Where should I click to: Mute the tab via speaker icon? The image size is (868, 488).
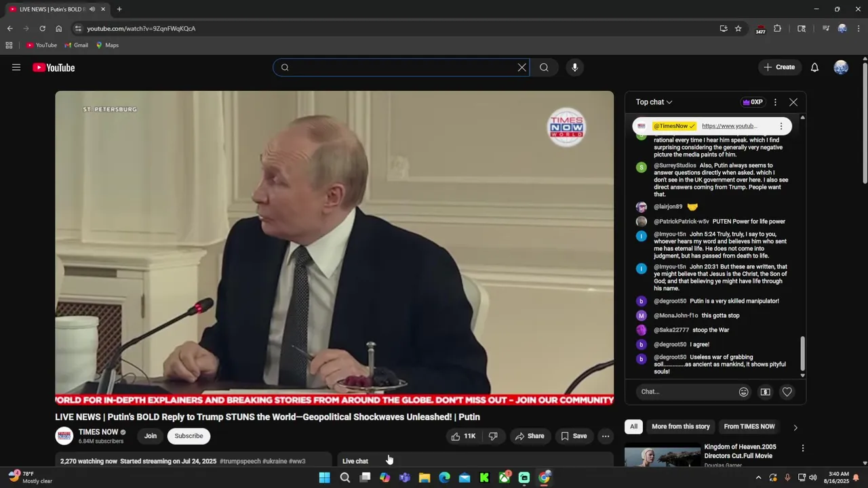pyautogui.click(x=92, y=9)
